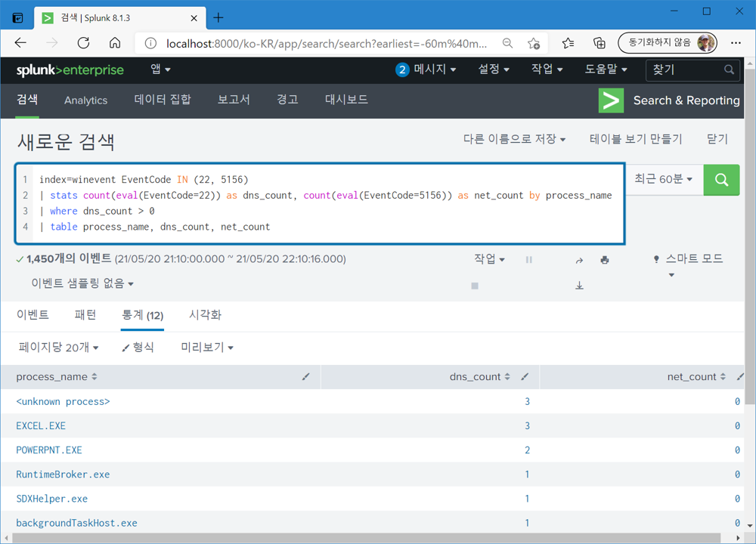The width and height of the screenshot is (756, 544).
Task: Run search with green magnifier button
Action: [721, 181]
